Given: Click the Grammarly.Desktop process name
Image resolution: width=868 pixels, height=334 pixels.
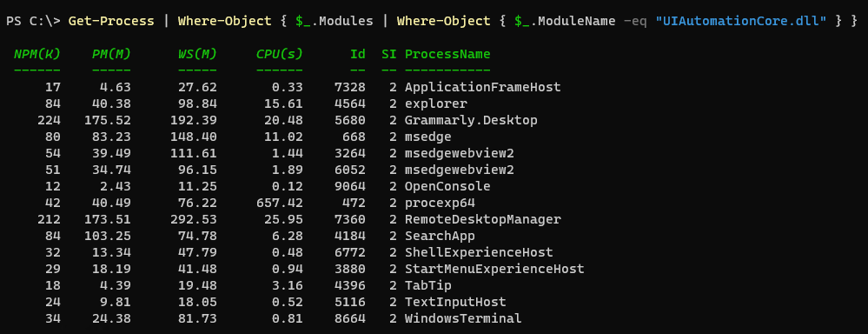Looking at the screenshot, I should tap(471, 120).
